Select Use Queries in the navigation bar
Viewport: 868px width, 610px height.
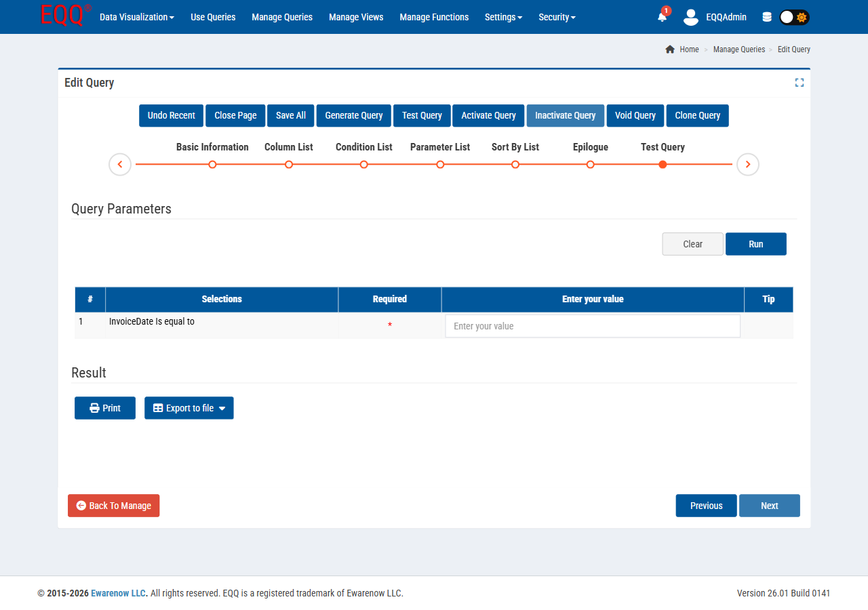212,17
